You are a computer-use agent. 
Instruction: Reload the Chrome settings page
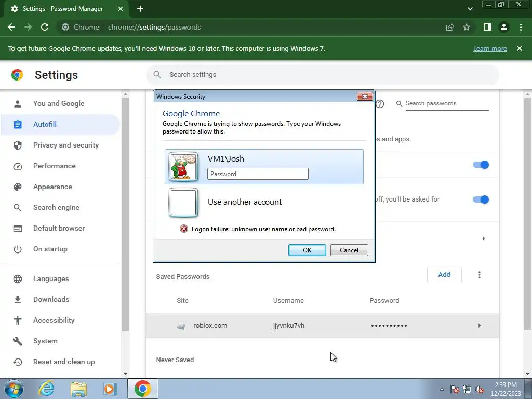pyautogui.click(x=45, y=27)
